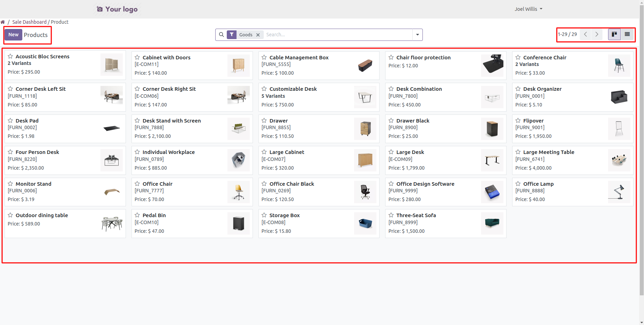Star the Four Person Desk product
This screenshot has width=644, height=325.
pos(10,152)
